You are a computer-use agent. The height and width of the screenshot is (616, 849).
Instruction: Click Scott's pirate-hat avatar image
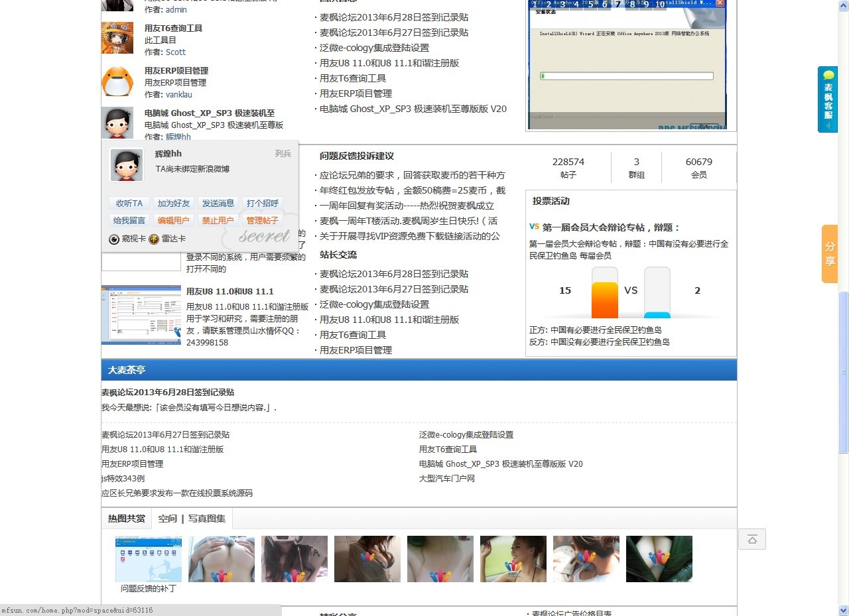tap(117, 38)
